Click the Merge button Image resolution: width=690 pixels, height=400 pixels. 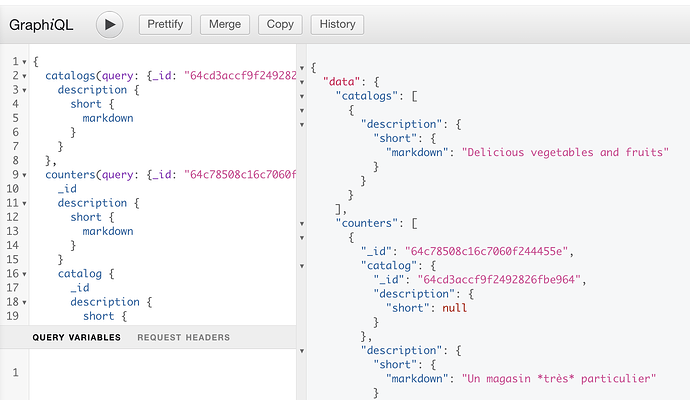[x=225, y=24]
